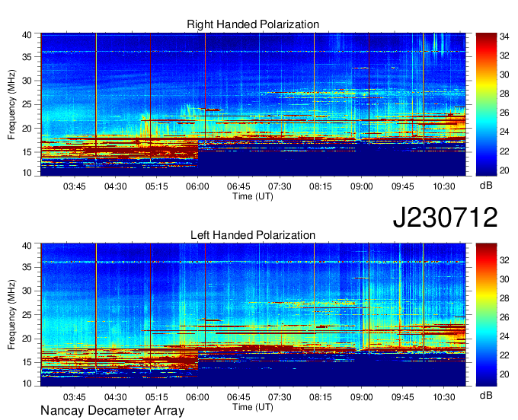This screenshot has width=518, height=420.
Task: Click "dB" under the Left Handed color bar
Action: tap(486, 396)
